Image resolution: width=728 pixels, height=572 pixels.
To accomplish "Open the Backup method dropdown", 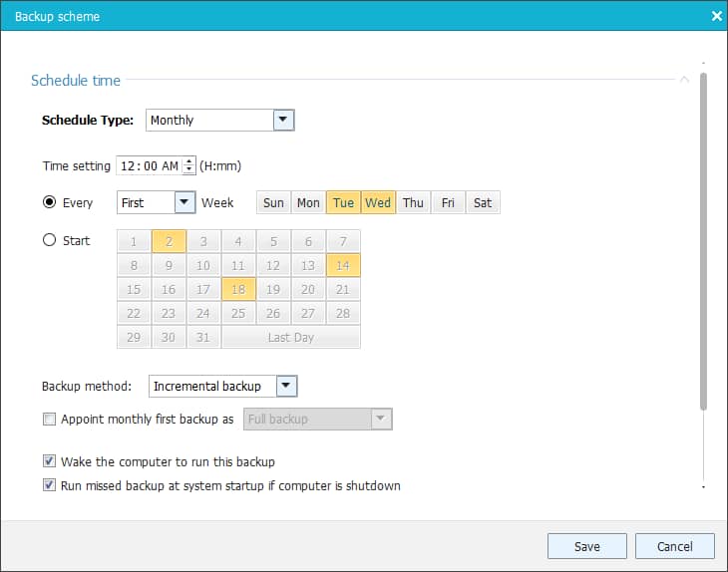I will (x=285, y=386).
